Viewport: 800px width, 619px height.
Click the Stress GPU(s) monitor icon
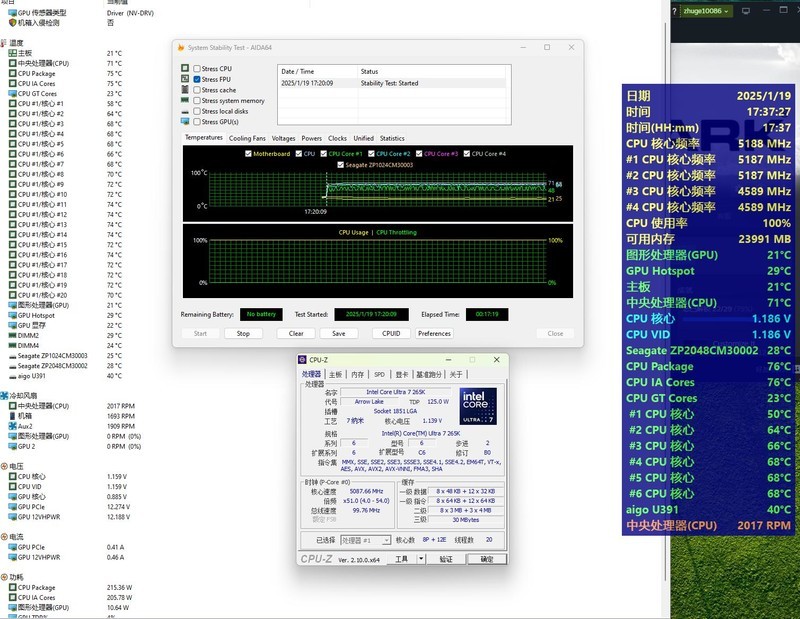[x=184, y=122]
